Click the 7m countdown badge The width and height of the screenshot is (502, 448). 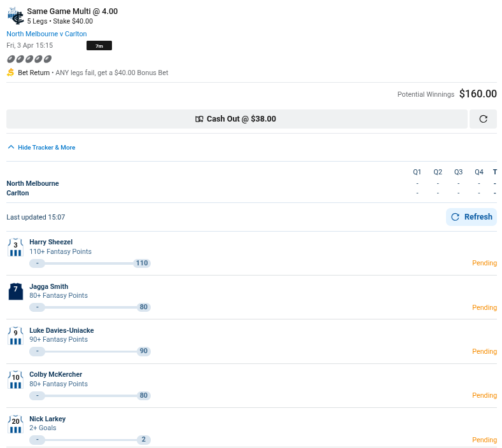99,46
